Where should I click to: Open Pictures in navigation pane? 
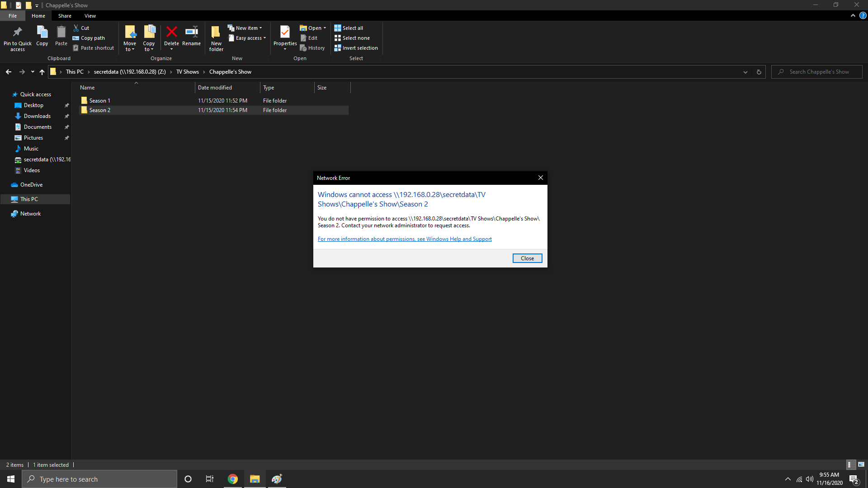[33, 138]
